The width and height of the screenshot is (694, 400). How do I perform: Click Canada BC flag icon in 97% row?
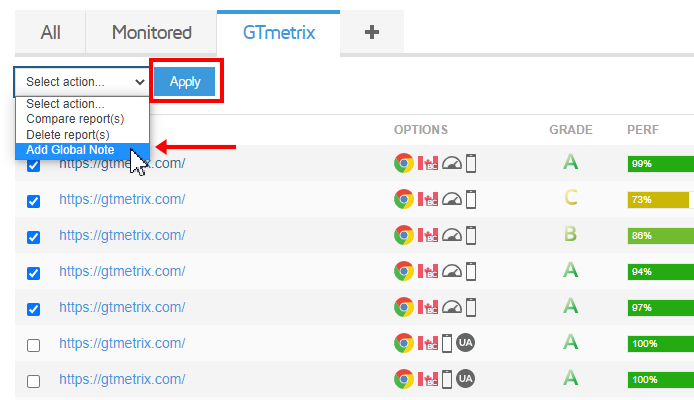(428, 307)
